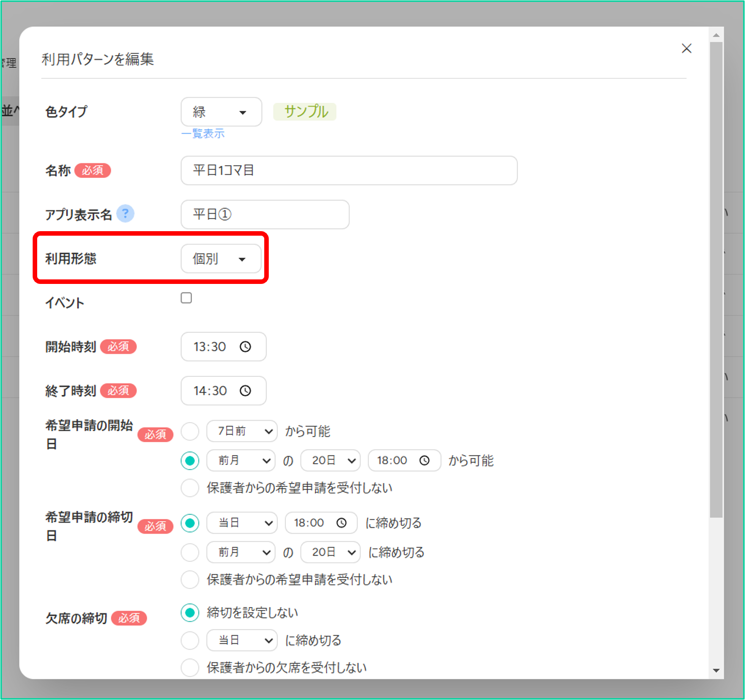Click the 名称 text field with 平日1コマ目
Screen dimensions: 745x700
click(x=349, y=171)
